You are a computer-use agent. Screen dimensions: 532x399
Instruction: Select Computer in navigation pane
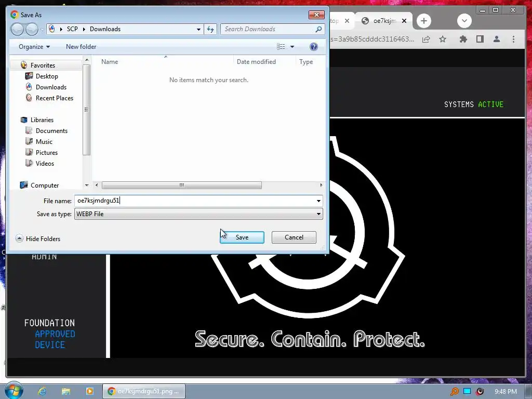tap(45, 185)
